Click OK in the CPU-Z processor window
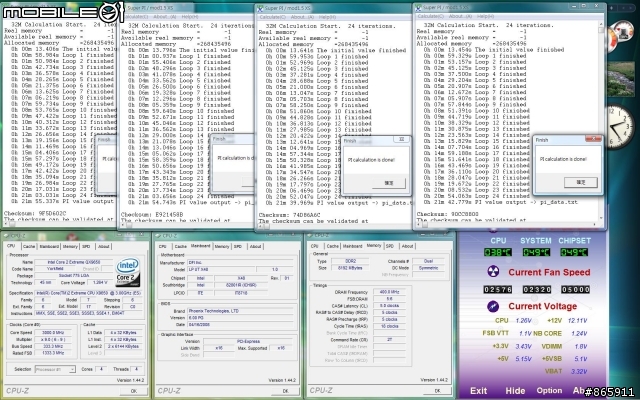 click(x=133, y=391)
